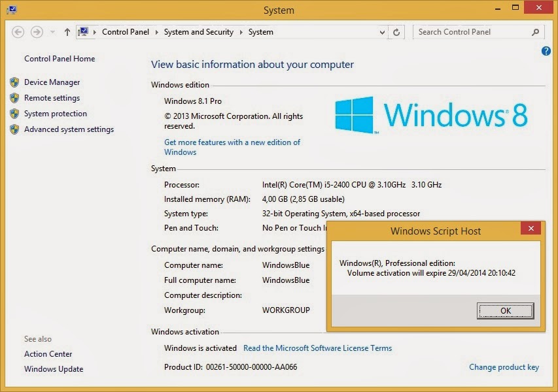Viewport: 558px width, 392px height.
Task: Refresh the System page
Action: (396, 33)
